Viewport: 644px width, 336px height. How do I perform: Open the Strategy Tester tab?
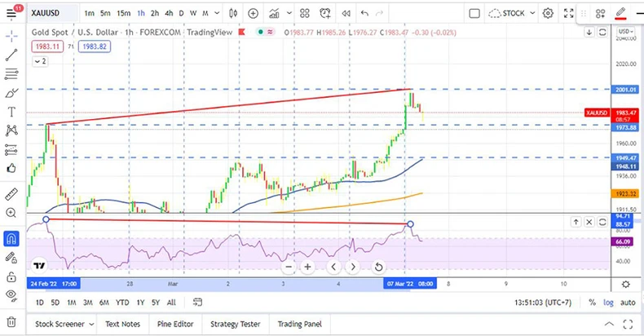236,324
